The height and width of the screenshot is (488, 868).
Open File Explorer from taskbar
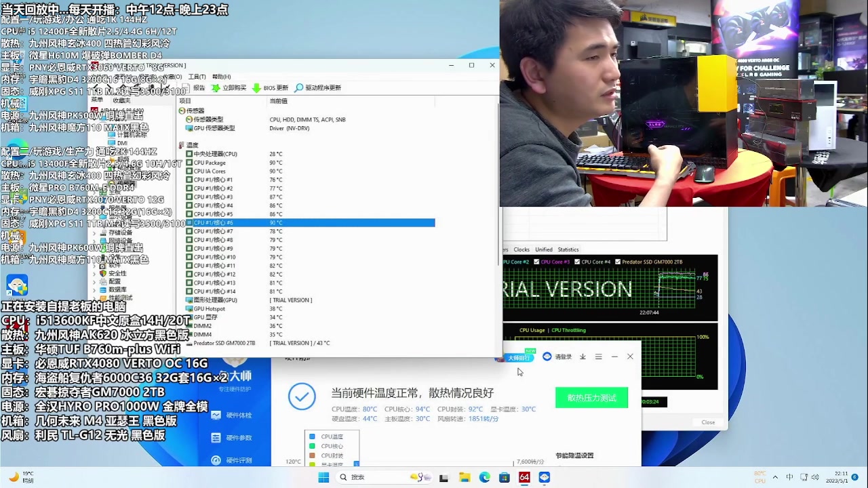465,477
